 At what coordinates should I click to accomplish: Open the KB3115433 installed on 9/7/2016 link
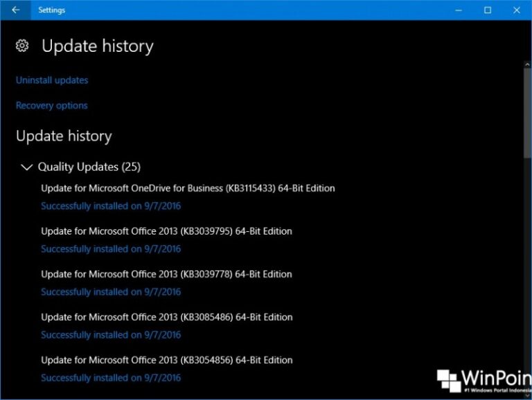click(111, 206)
